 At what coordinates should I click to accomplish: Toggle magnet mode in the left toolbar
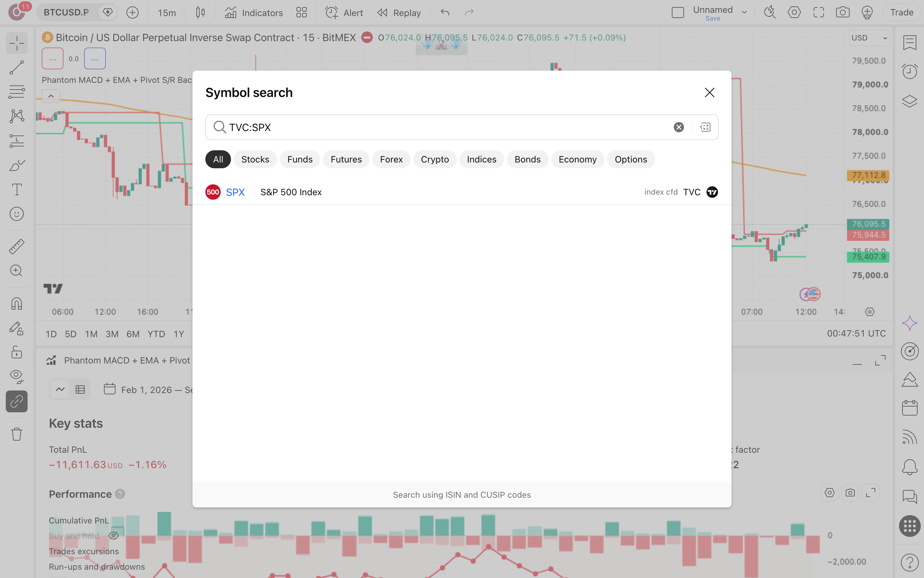[16, 303]
